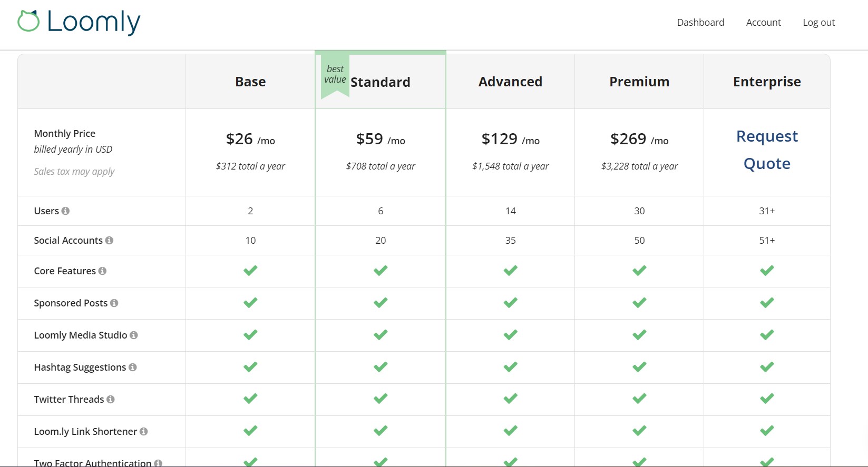
Task: Click the Core Features checkmark under Base
Action: point(250,271)
